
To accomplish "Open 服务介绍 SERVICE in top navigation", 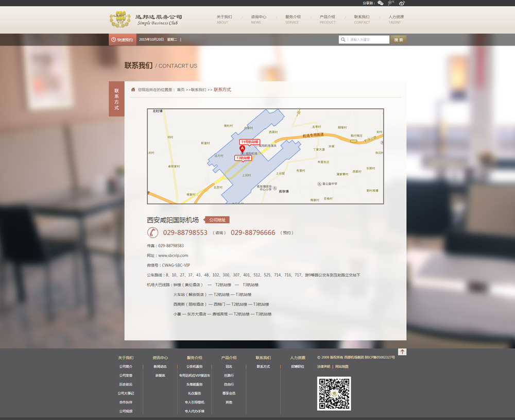I will pos(293,19).
